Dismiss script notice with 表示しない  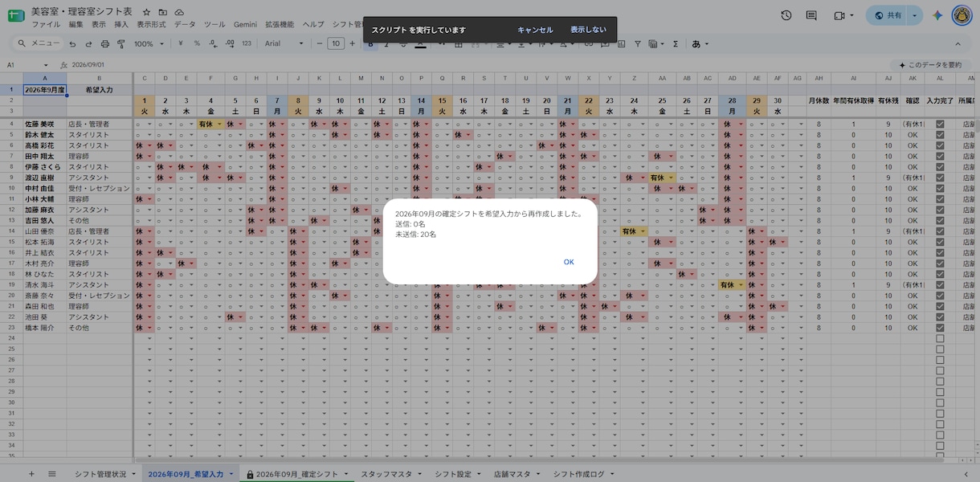(587, 30)
